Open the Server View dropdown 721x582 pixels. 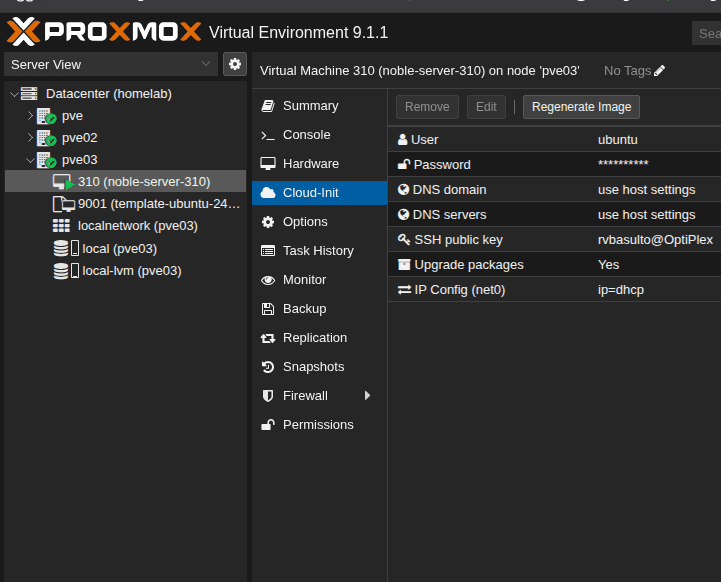pyautogui.click(x=110, y=64)
